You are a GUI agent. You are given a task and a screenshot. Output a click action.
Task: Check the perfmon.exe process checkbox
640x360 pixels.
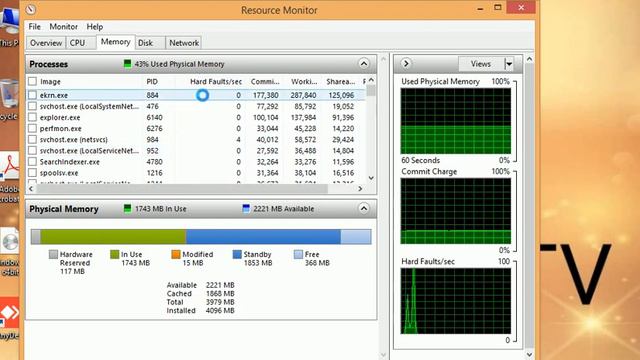33,128
